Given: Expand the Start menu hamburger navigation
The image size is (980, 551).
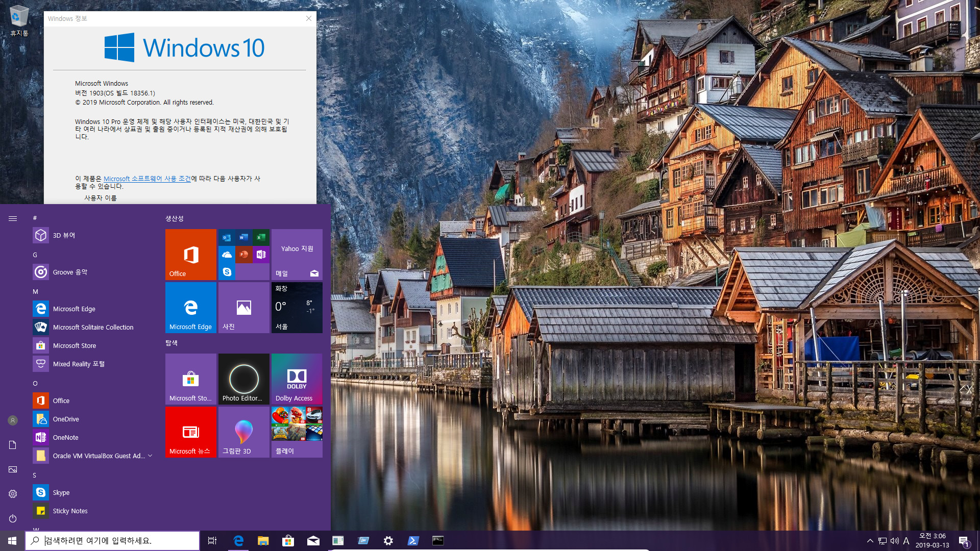Looking at the screenshot, I should tap(13, 218).
